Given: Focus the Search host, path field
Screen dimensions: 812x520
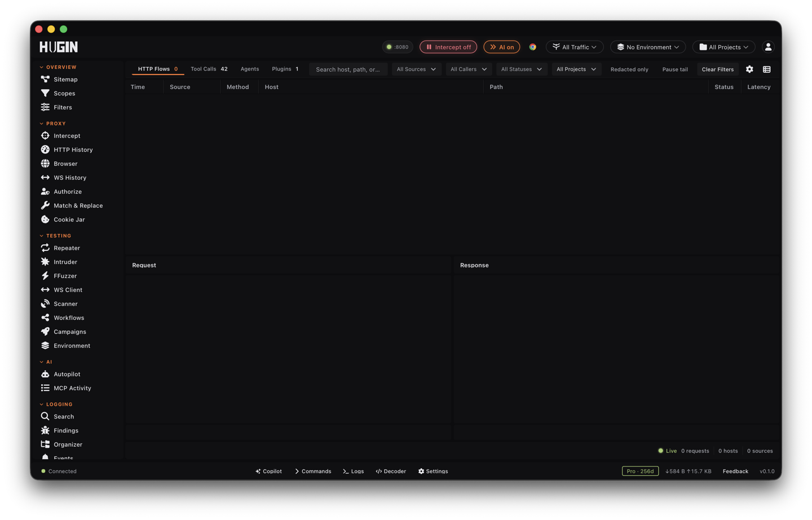Looking at the screenshot, I should (348, 69).
